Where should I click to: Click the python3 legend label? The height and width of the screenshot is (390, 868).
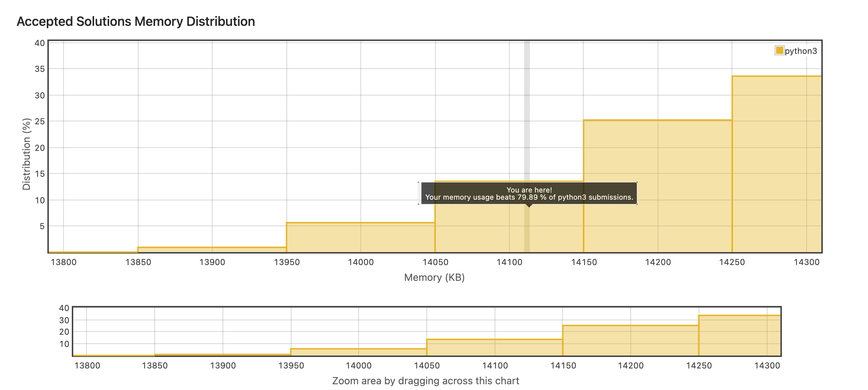tap(801, 51)
